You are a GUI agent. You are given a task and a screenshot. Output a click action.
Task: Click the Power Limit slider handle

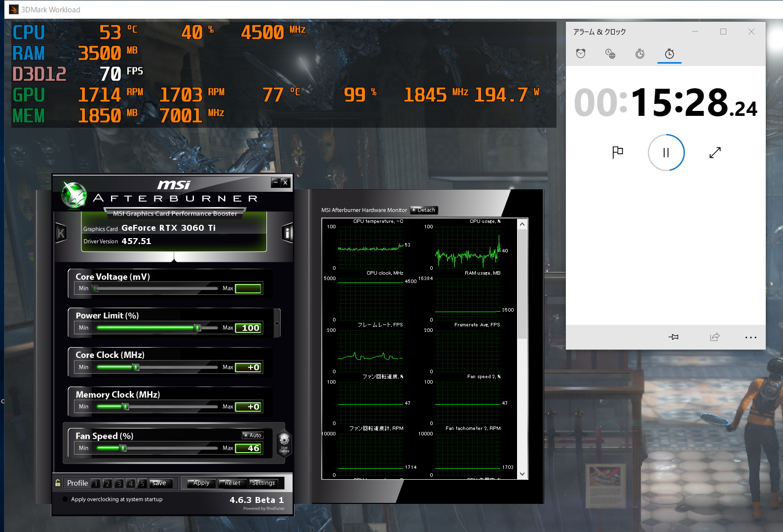[x=198, y=328]
